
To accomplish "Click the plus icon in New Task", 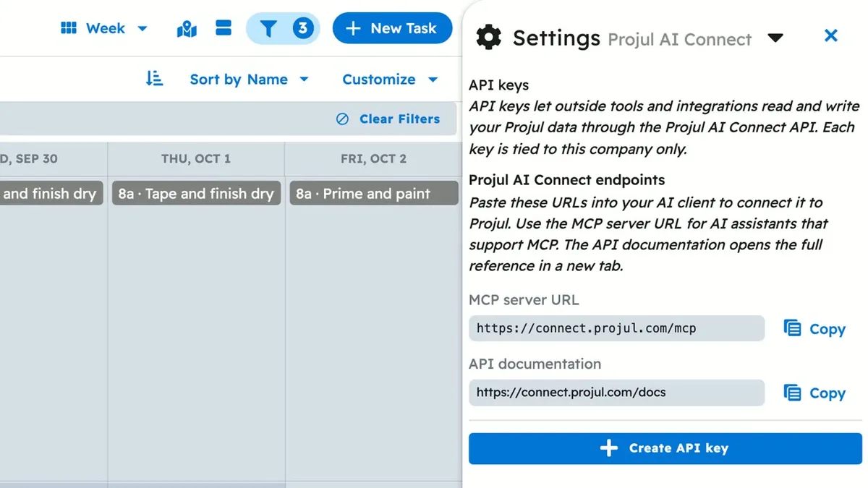I will 353,29.
